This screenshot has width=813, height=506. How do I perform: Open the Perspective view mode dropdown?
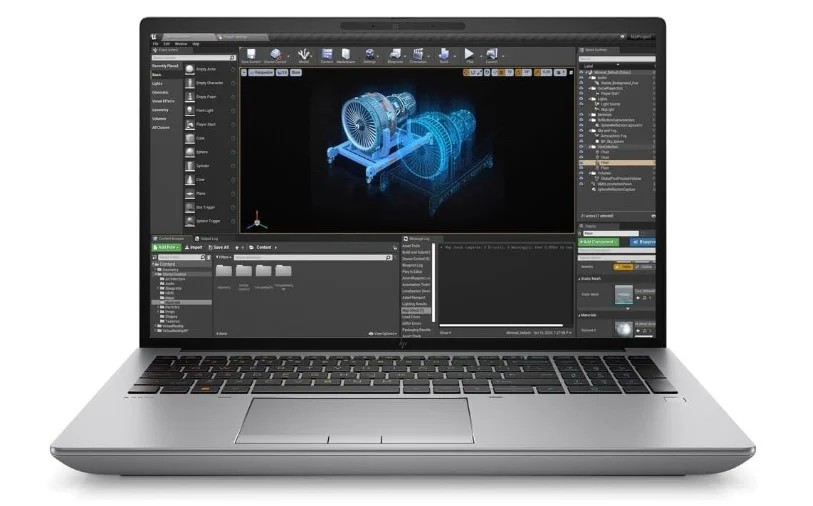[261, 73]
